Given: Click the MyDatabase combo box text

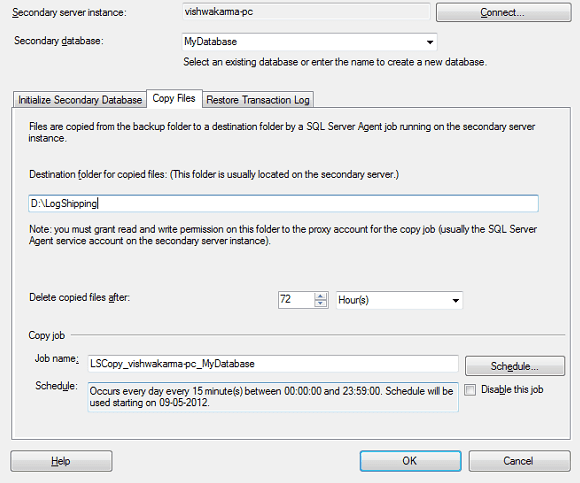Looking at the screenshot, I should coord(210,42).
